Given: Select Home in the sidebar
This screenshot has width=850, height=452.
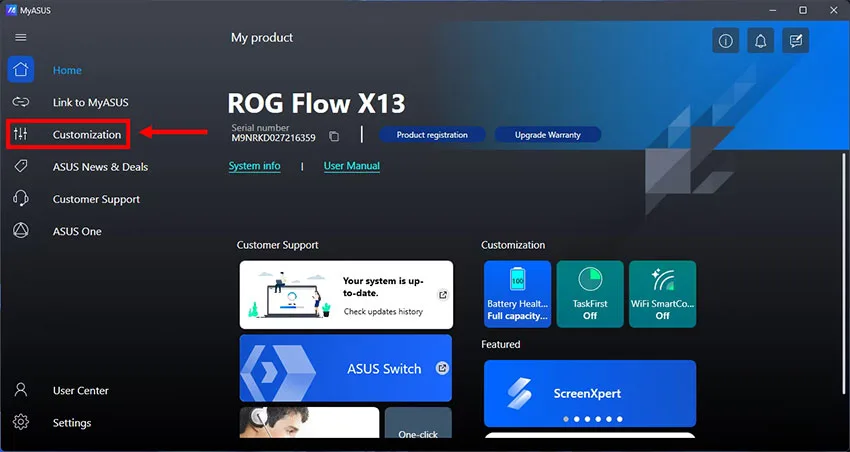Looking at the screenshot, I should click(67, 70).
